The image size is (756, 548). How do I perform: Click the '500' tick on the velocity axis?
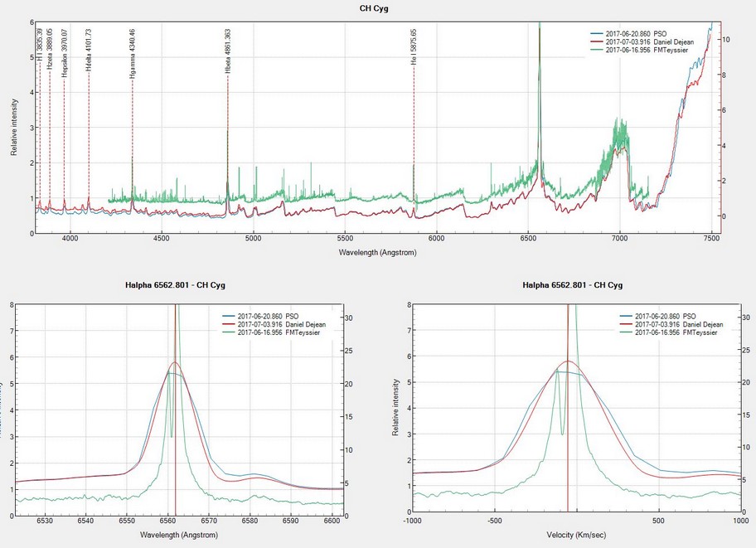(x=658, y=521)
